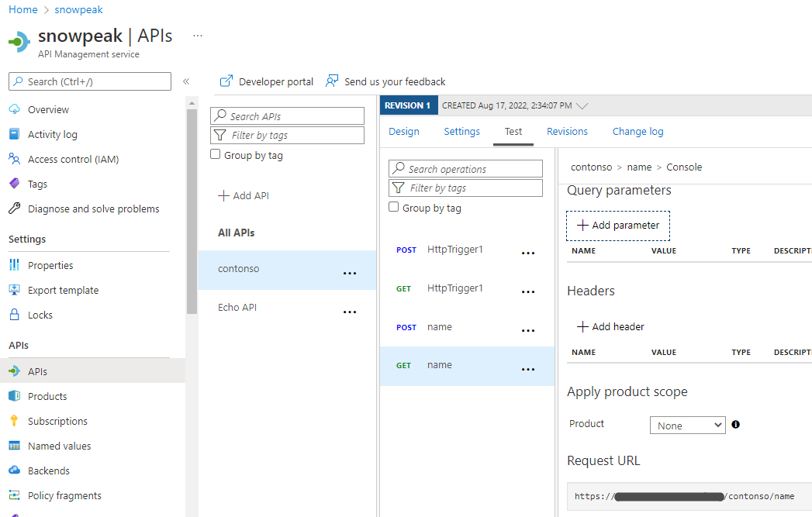Viewport: 812px width, 517px height.
Task: Open ellipsis menu for POST name operation
Action: pos(527,331)
